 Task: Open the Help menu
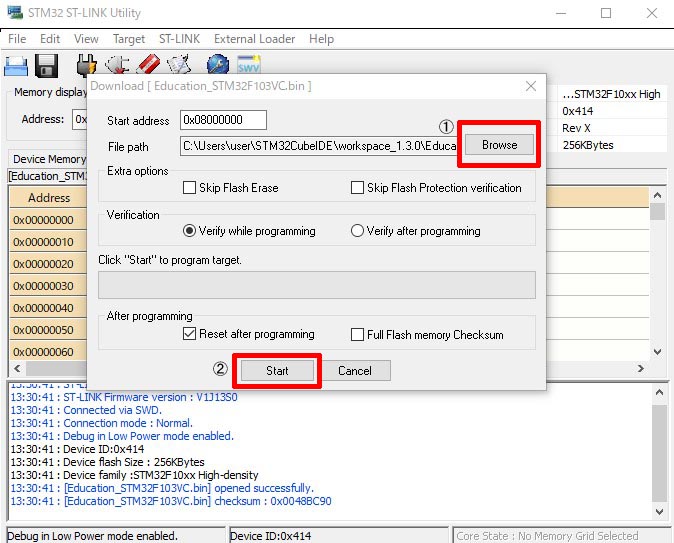tap(321, 39)
